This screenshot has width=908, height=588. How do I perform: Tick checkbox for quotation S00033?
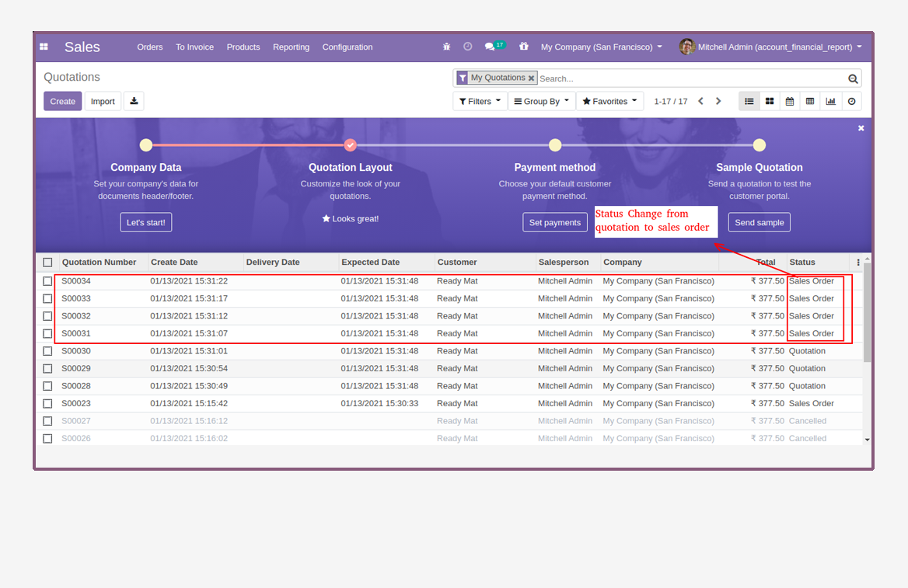click(47, 298)
